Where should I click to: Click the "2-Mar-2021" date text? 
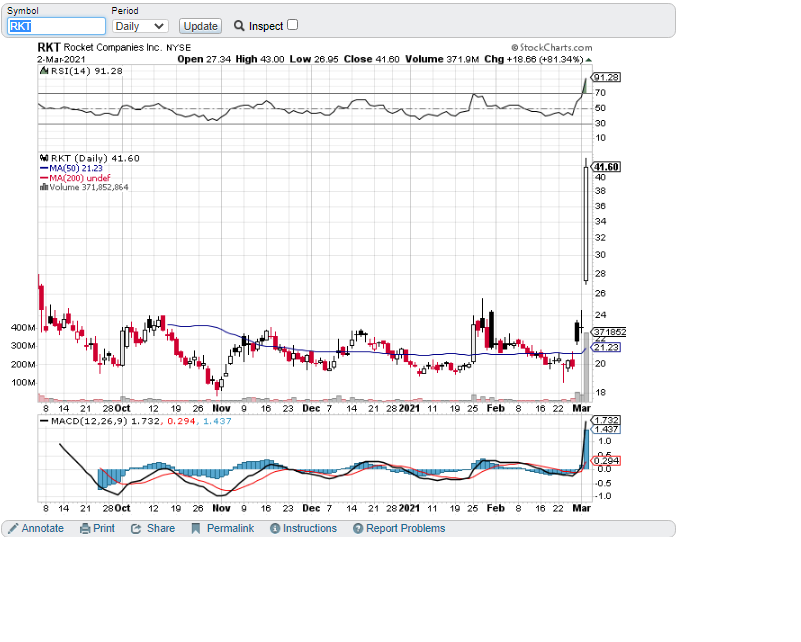tap(61, 59)
